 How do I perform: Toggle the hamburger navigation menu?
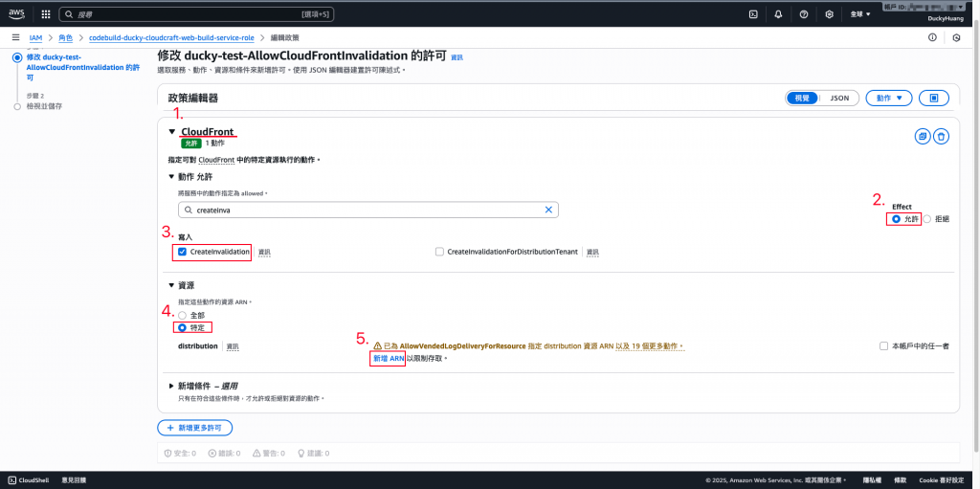(15, 37)
